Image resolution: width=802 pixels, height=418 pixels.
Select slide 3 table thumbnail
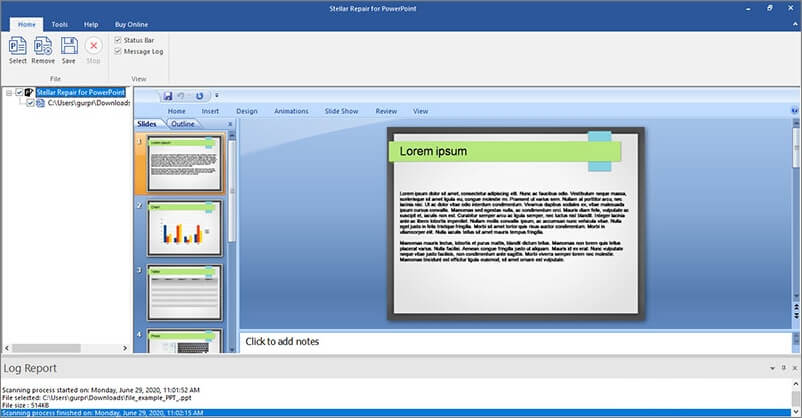pyautogui.click(x=185, y=293)
